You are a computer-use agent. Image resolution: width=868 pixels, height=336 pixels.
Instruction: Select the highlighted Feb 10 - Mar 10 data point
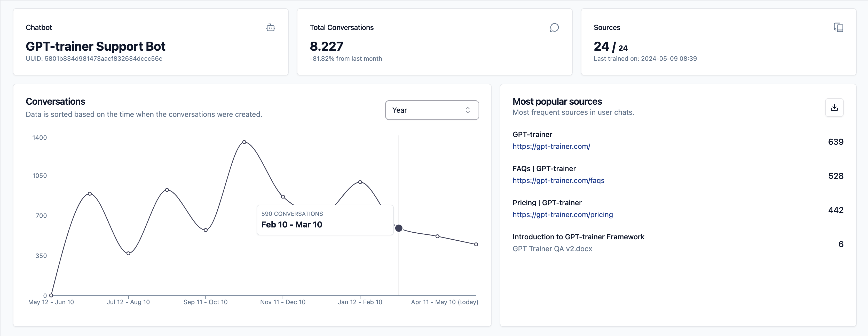(399, 228)
